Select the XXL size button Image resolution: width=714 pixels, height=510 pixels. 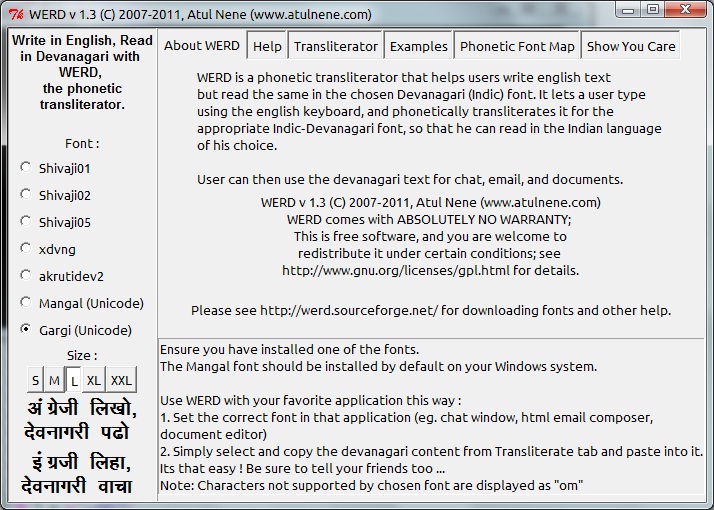pyautogui.click(x=121, y=380)
